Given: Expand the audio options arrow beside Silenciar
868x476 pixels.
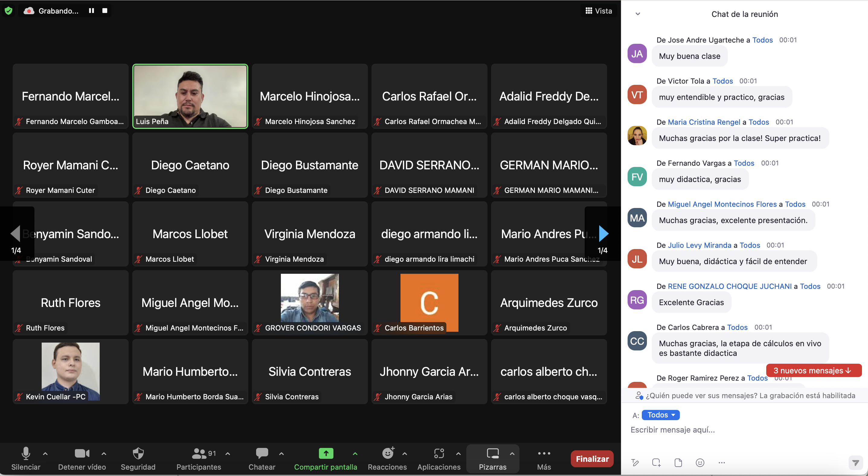Looking at the screenshot, I should 45,454.
